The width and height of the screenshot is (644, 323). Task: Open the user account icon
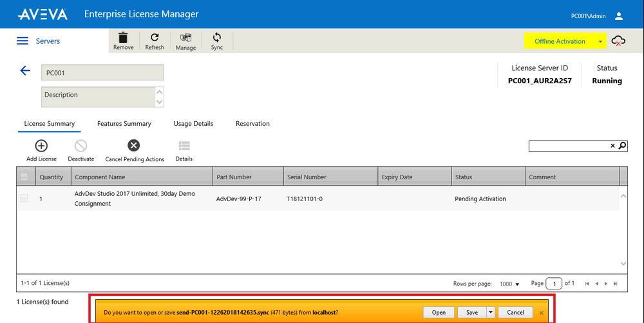pos(619,16)
